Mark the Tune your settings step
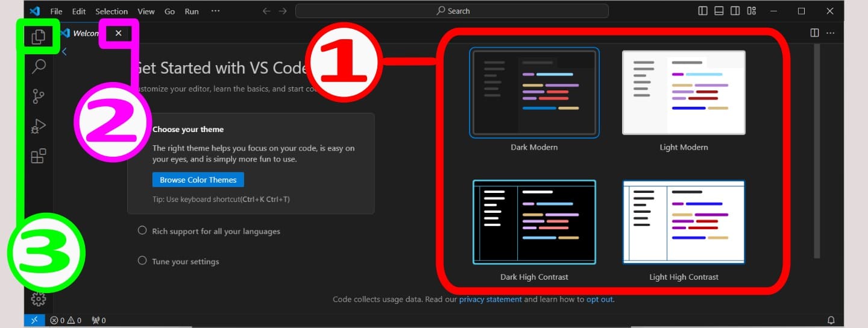The width and height of the screenshot is (868, 328). [142, 260]
